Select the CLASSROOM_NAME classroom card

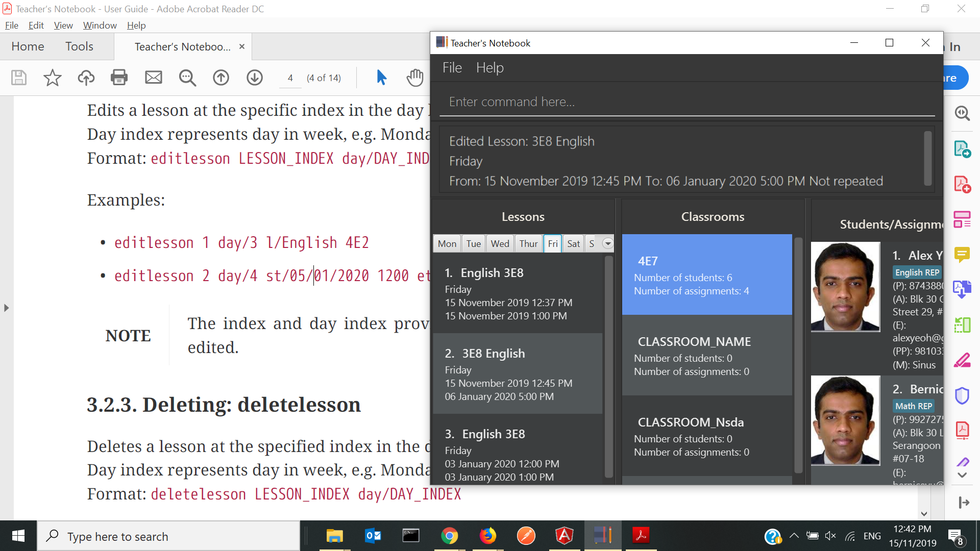[x=707, y=356]
